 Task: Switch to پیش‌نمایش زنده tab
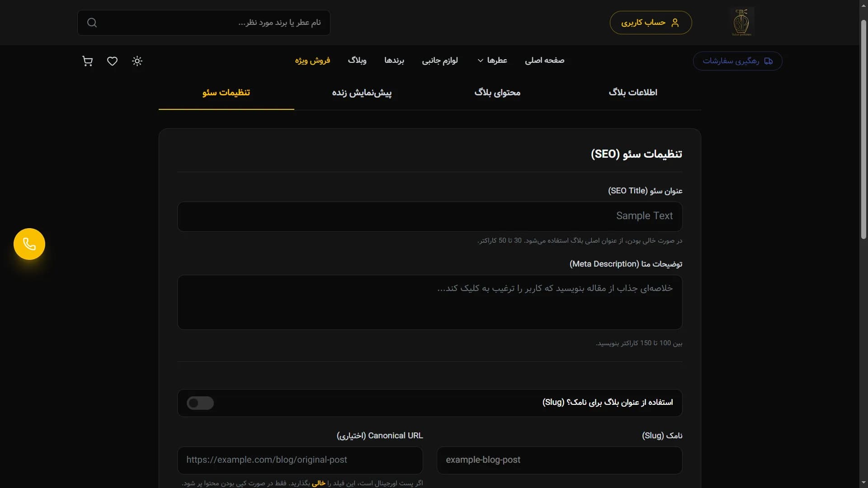point(362,93)
